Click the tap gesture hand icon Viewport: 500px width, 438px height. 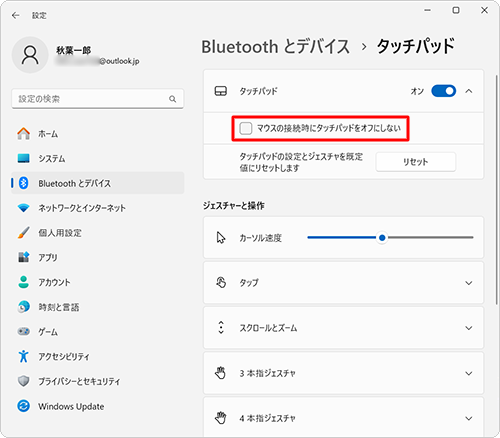pyautogui.click(x=221, y=282)
